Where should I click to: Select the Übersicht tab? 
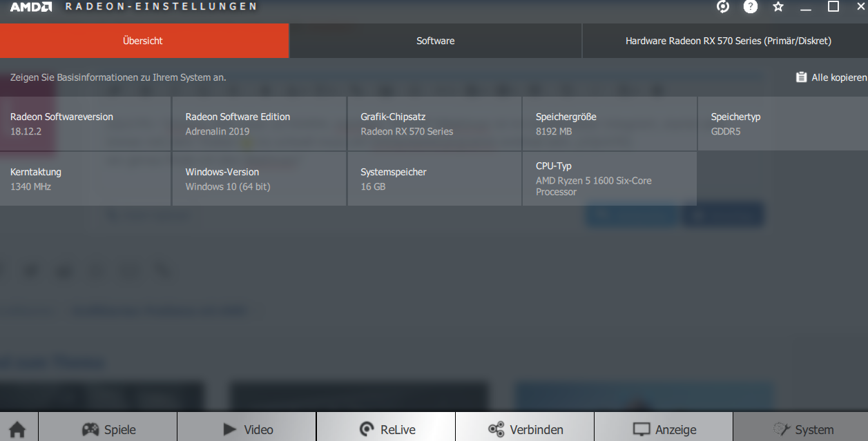point(144,41)
